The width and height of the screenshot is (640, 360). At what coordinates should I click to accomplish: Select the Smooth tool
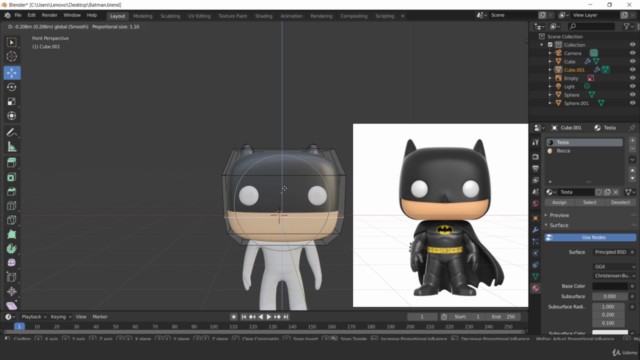point(11,262)
